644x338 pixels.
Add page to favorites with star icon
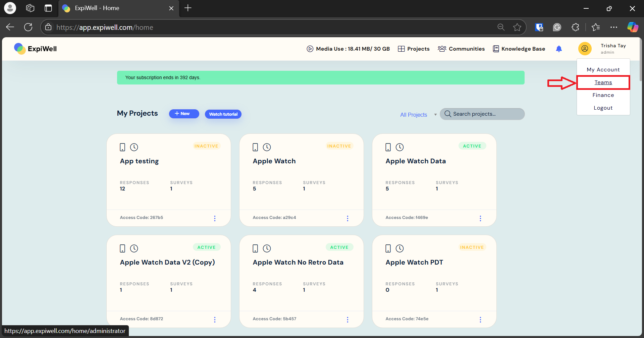(517, 27)
